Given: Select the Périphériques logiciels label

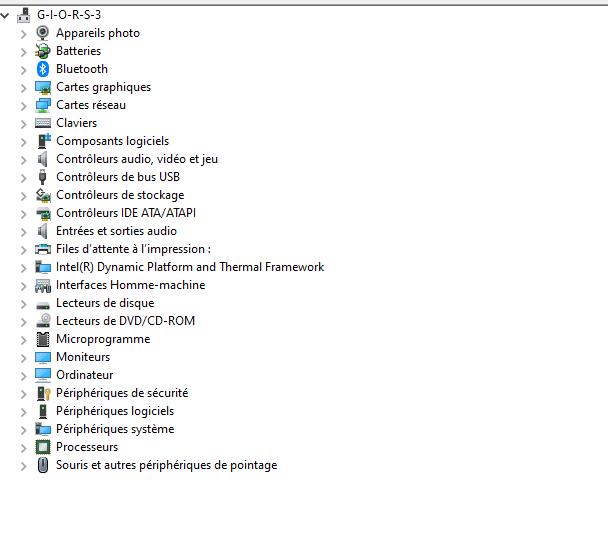Looking at the screenshot, I should (115, 411).
